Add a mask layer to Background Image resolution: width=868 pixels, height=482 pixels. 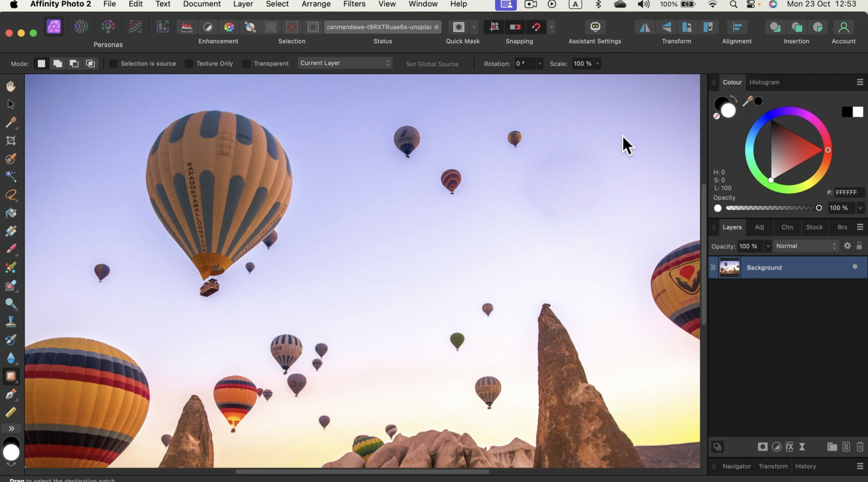coord(762,447)
